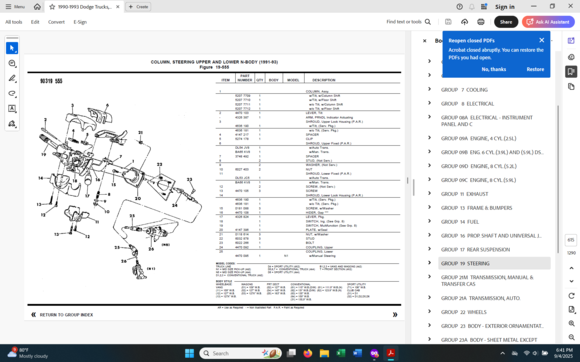Select the arrow Select tool

coord(12,48)
